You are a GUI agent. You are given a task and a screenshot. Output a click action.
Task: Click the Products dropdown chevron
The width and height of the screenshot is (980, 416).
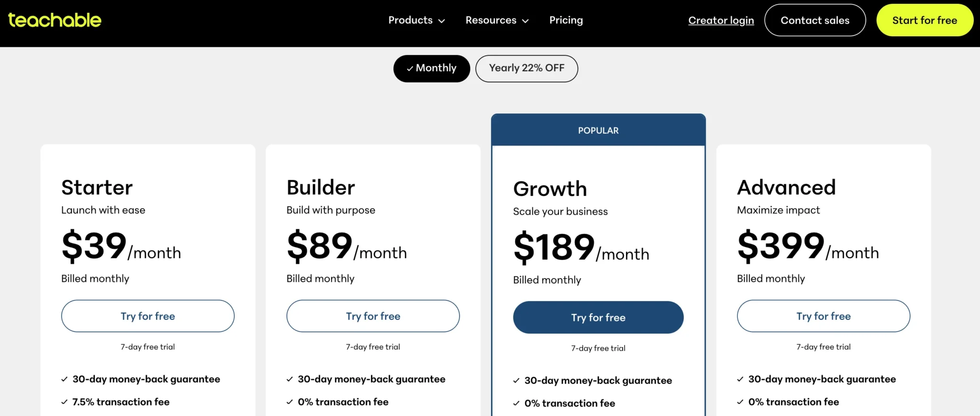click(442, 21)
